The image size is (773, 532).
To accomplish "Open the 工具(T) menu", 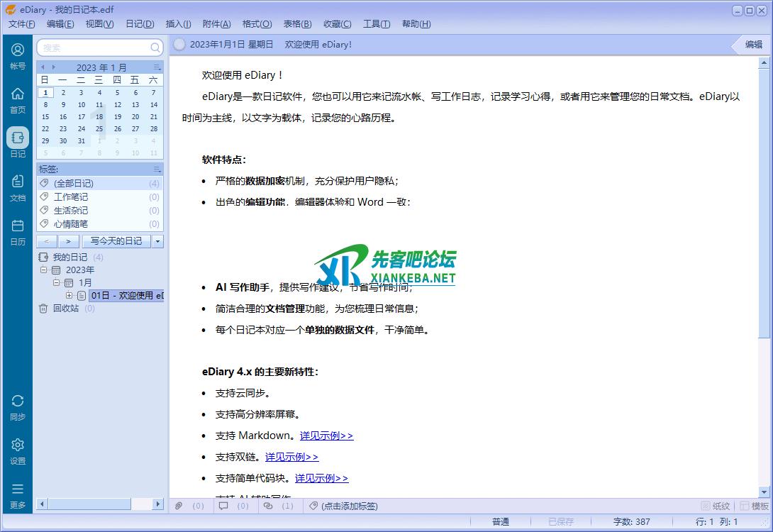I will [376, 24].
